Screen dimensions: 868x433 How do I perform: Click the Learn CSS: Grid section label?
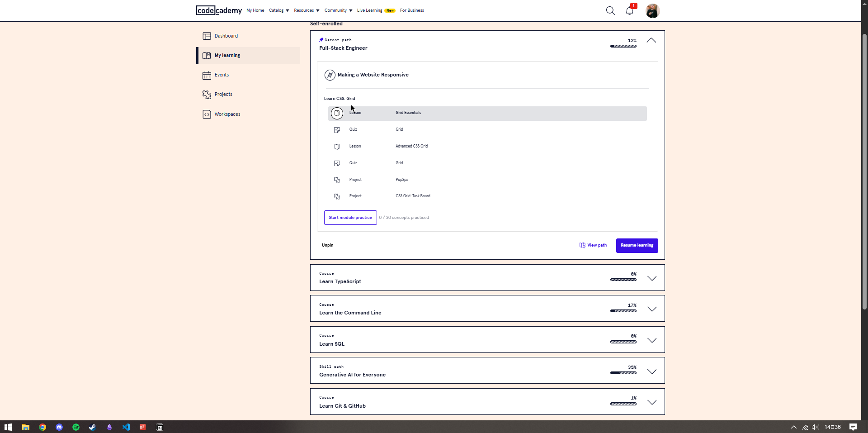point(340,99)
